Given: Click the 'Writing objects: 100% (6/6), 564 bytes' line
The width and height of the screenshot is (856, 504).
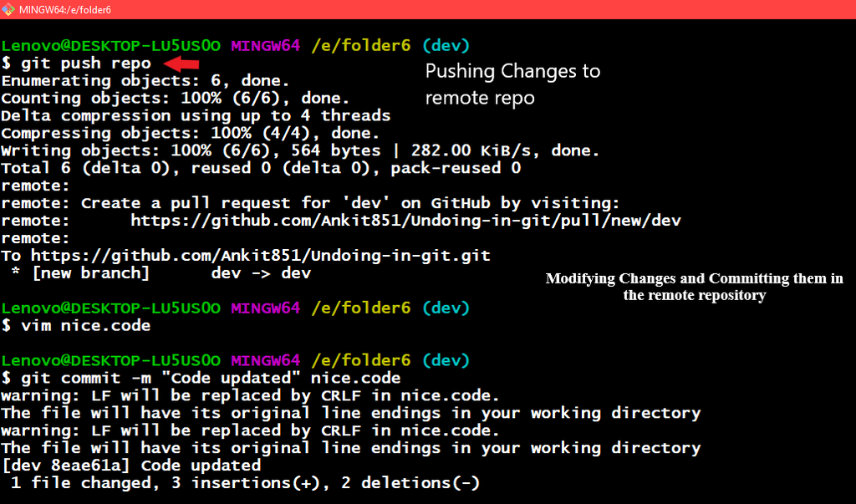Looking at the screenshot, I should (x=300, y=150).
